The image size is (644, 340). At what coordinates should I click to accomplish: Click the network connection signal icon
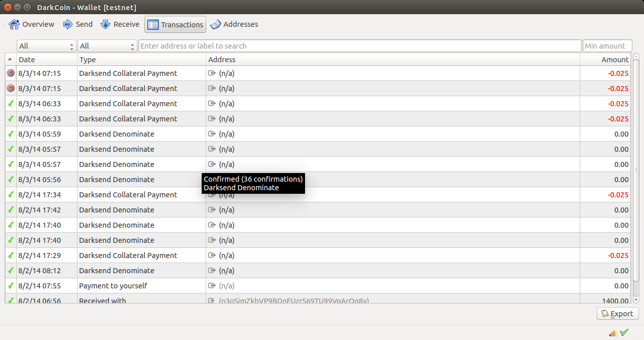click(x=613, y=333)
